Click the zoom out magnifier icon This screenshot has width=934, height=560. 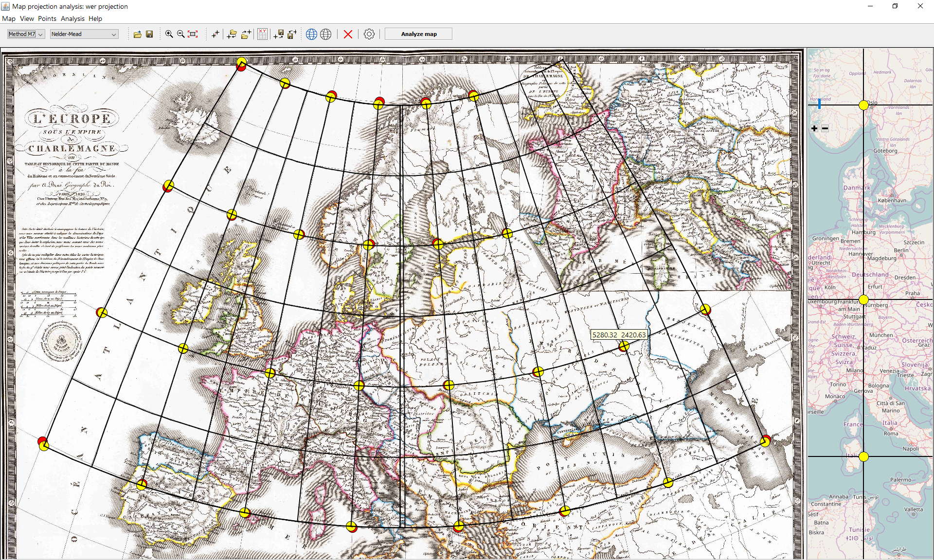pyautogui.click(x=180, y=34)
